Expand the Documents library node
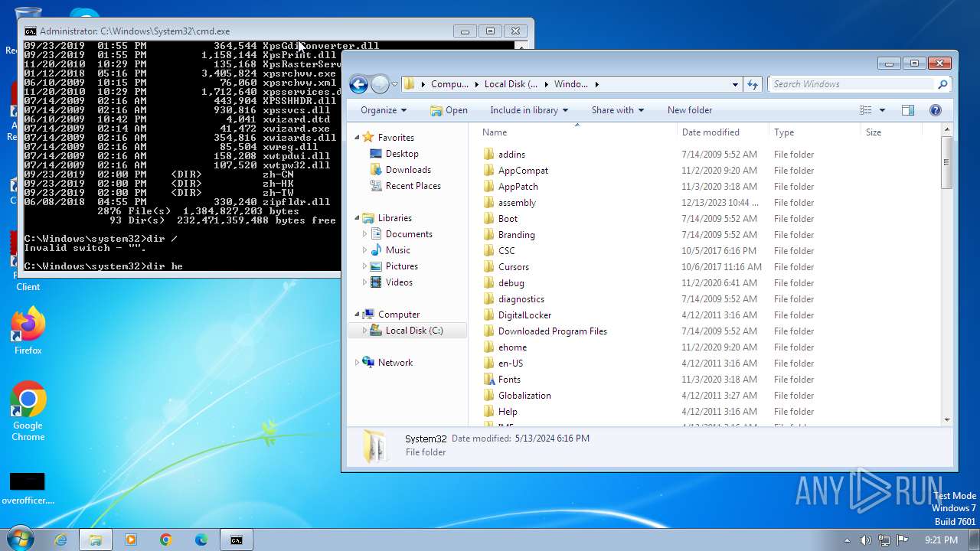 tap(364, 234)
